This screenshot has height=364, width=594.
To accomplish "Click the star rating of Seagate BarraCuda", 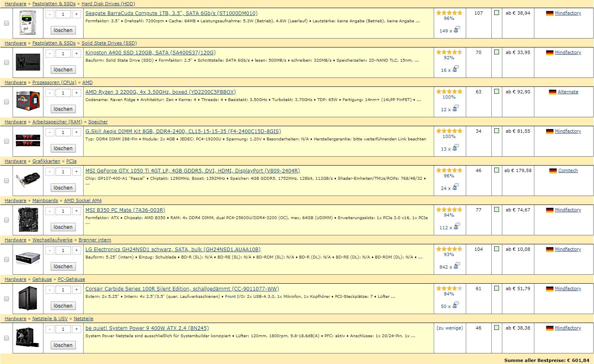I will coord(449,13).
